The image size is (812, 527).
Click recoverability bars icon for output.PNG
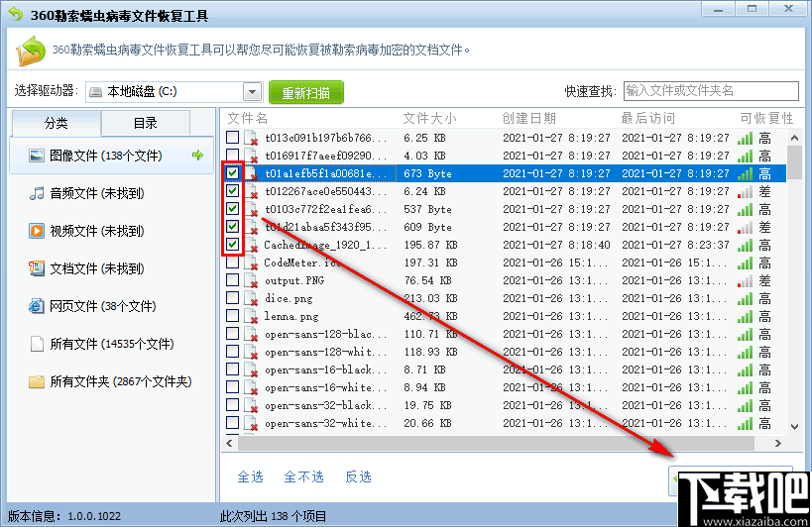745,280
